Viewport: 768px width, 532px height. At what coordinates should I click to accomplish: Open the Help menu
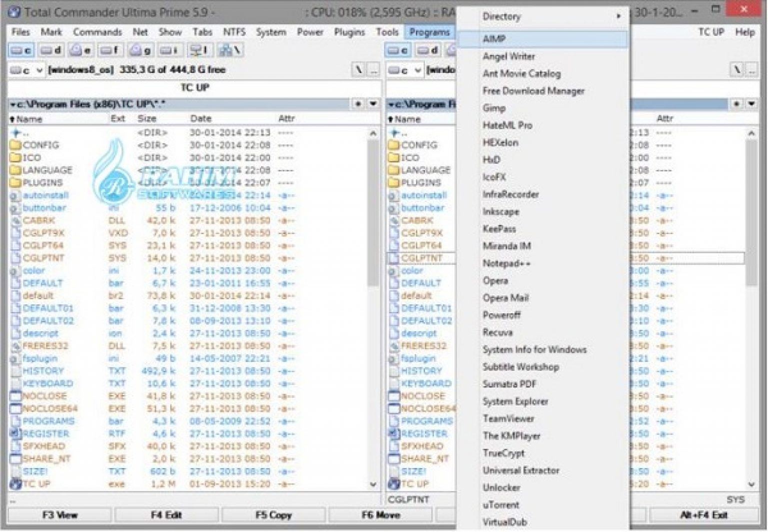coord(744,32)
